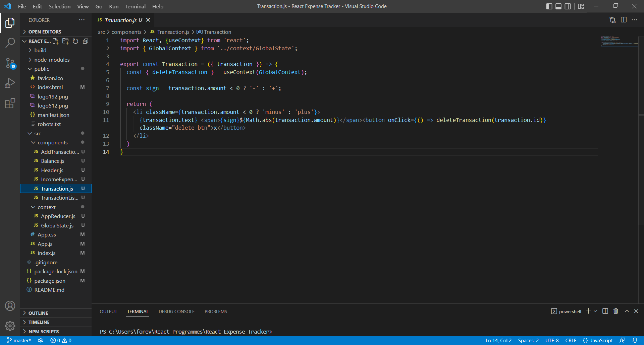Open terminal launch profile dropdown arrow
The width and height of the screenshot is (644, 345).
coord(595,311)
